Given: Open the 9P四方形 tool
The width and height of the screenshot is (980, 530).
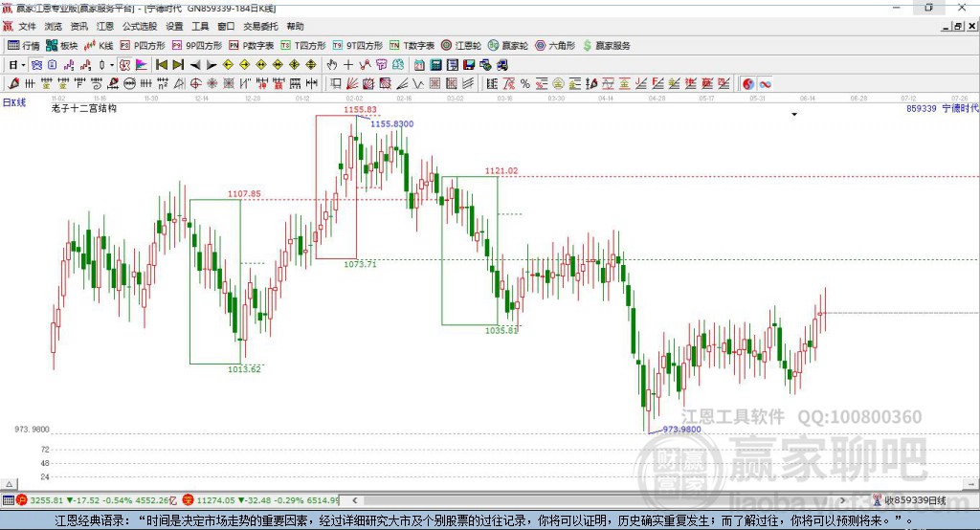Looking at the screenshot, I should pyautogui.click(x=197, y=46).
